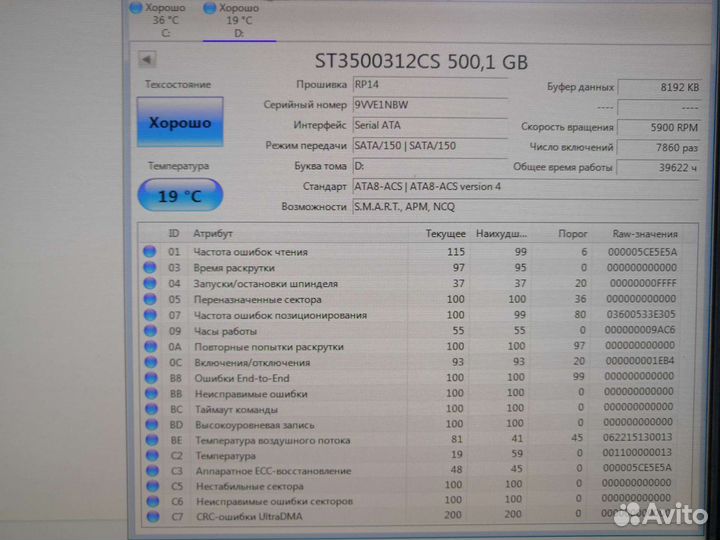The width and height of the screenshot is (720, 540).
Task: Select the Часы работы attribute name
Action: 225,331
